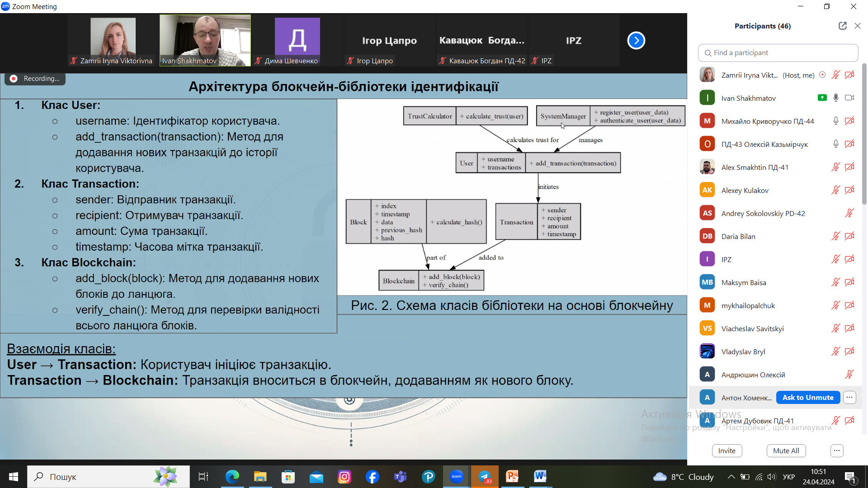Click the Find a participant search field
The width and height of the screenshot is (868, 488).
pos(778,53)
